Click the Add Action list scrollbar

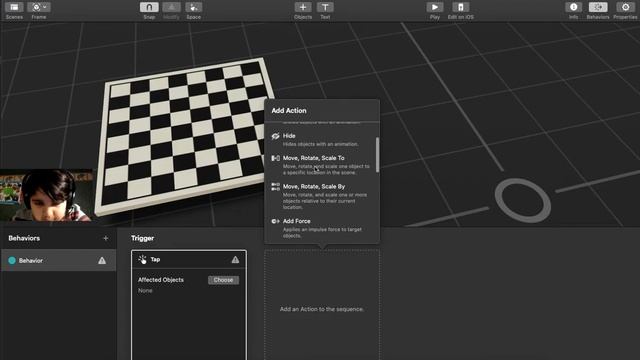(x=377, y=155)
